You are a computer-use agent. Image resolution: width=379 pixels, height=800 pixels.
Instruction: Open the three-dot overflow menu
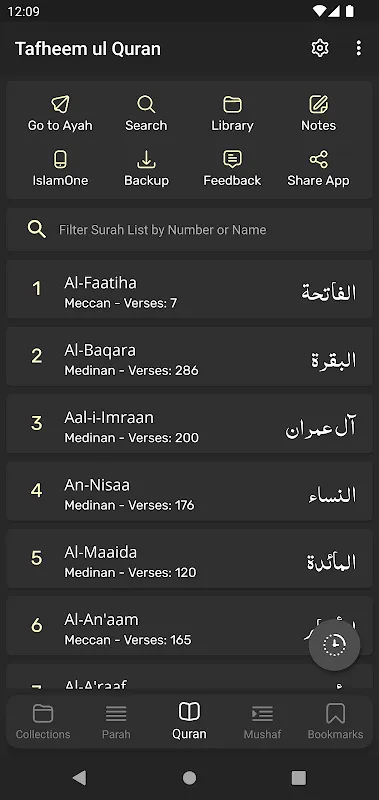click(359, 48)
